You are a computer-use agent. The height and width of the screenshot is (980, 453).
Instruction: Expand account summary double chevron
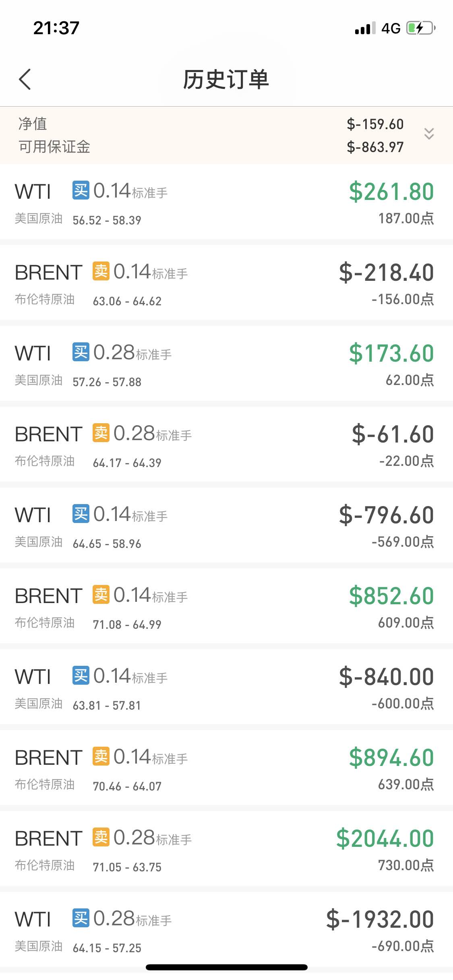click(x=429, y=134)
